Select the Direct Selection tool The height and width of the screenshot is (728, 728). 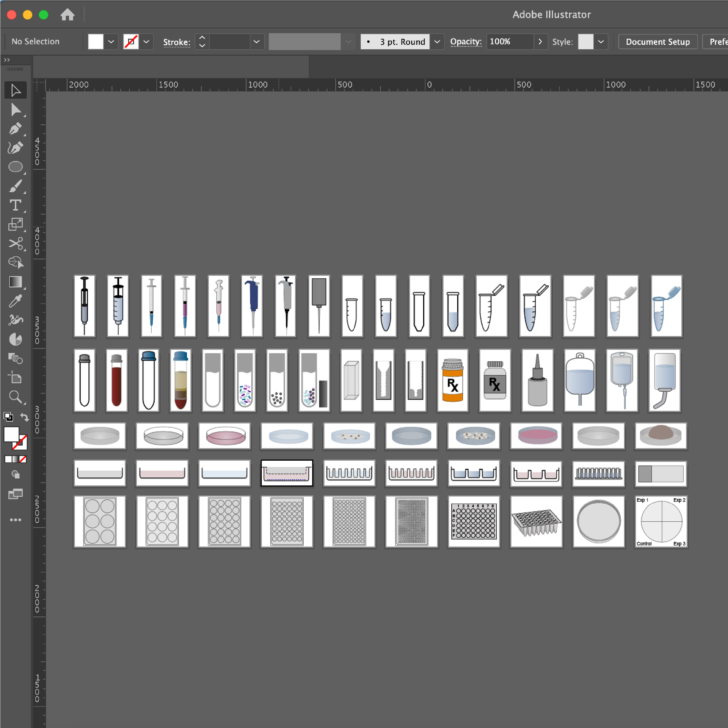[15, 110]
